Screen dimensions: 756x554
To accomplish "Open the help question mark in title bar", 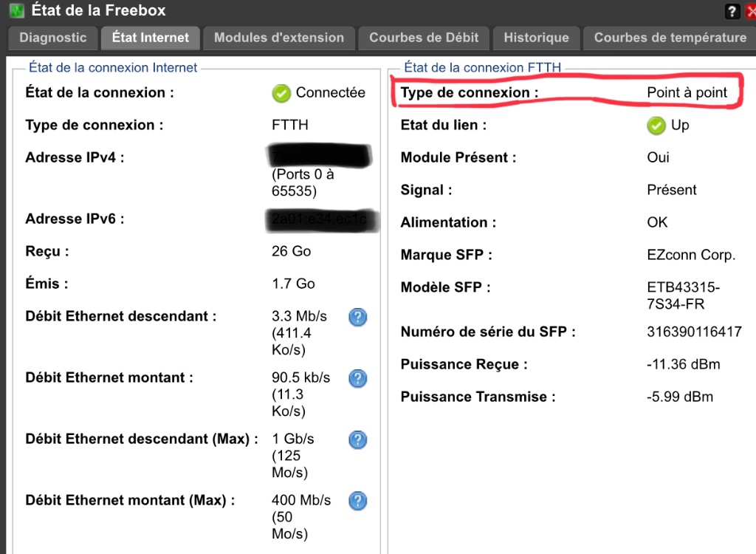I will point(732,10).
